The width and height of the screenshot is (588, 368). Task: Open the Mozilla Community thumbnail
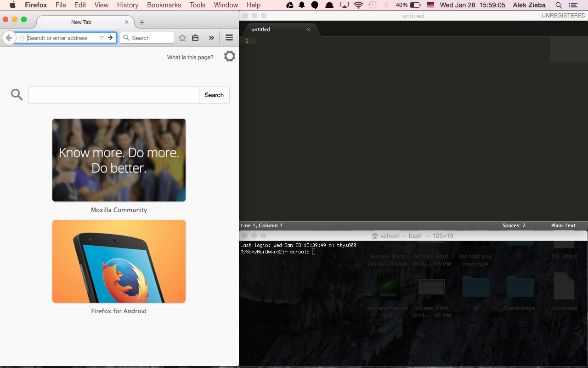(119, 160)
